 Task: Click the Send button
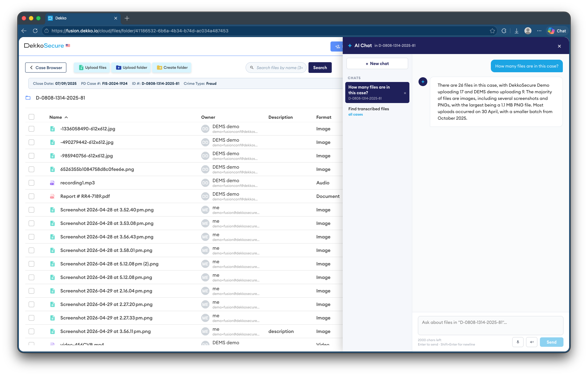coord(552,342)
